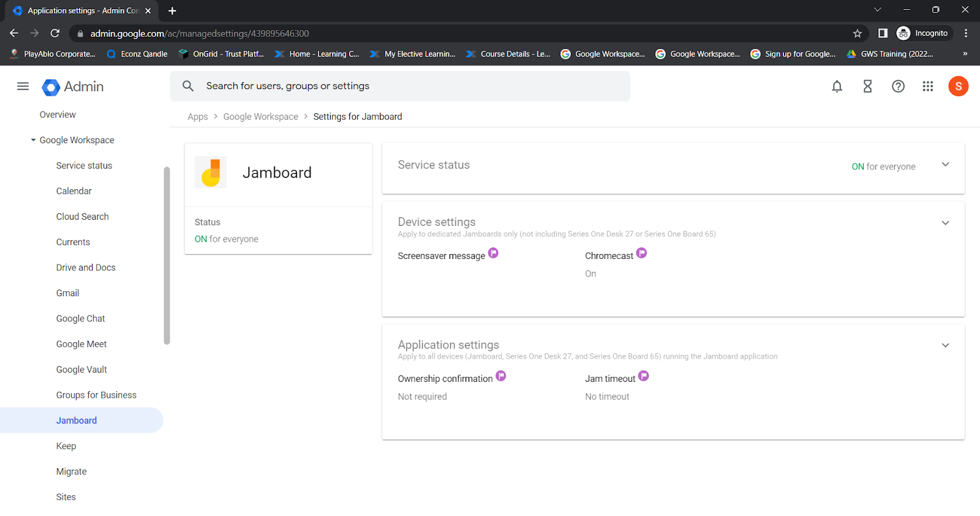The height and width of the screenshot is (516, 980).
Task: Open Google Chat in the sidebar
Action: click(80, 318)
